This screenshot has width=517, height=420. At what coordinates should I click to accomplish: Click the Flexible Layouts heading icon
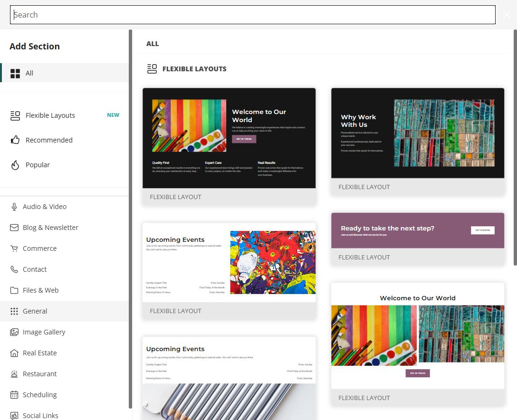pyautogui.click(x=152, y=69)
